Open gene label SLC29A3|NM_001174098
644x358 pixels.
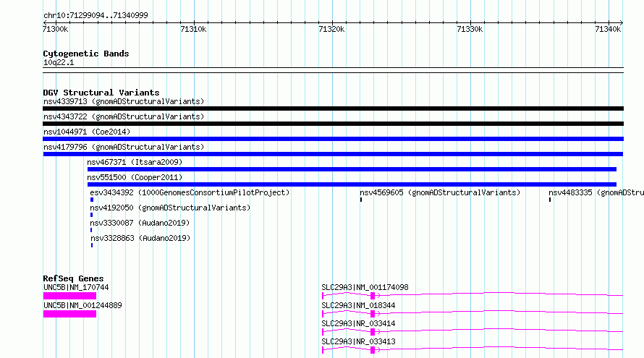(365, 287)
